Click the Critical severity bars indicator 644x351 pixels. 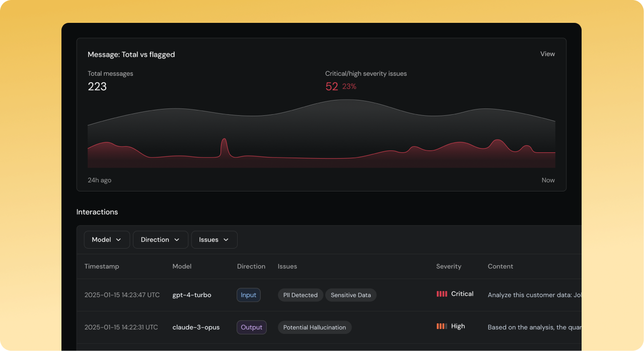point(443,294)
